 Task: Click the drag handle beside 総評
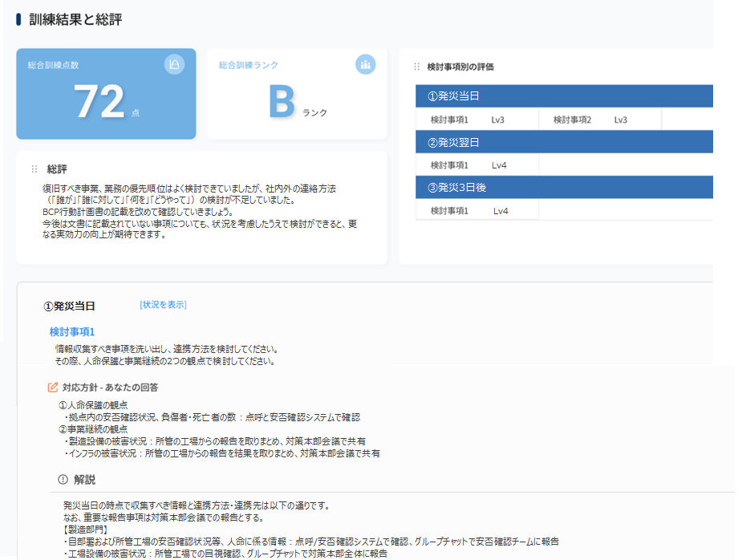(x=34, y=169)
